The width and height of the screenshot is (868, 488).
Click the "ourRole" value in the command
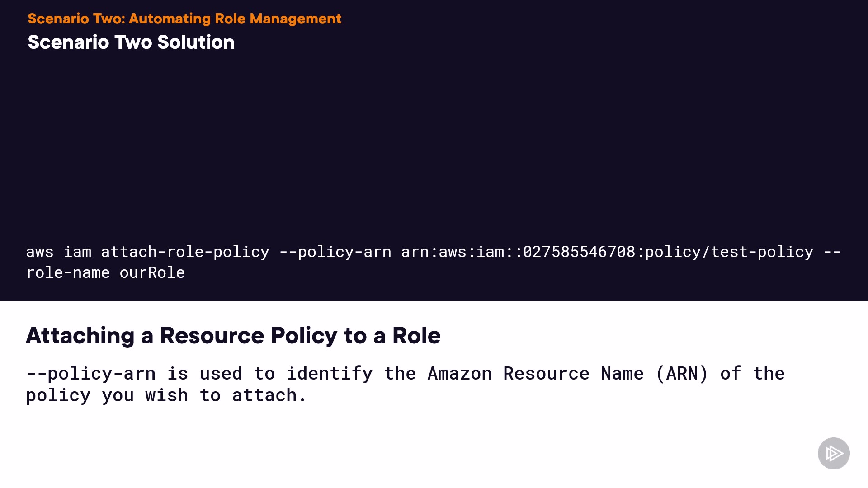point(152,272)
